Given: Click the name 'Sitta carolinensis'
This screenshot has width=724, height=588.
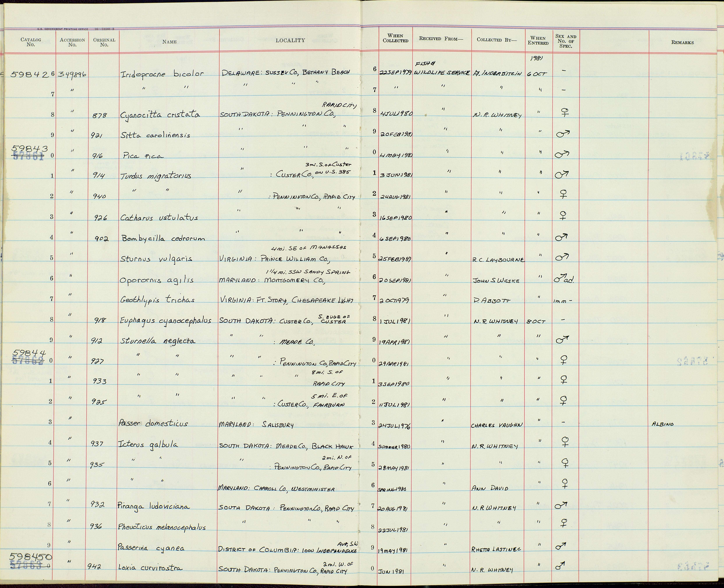Looking at the screenshot, I should (155, 135).
